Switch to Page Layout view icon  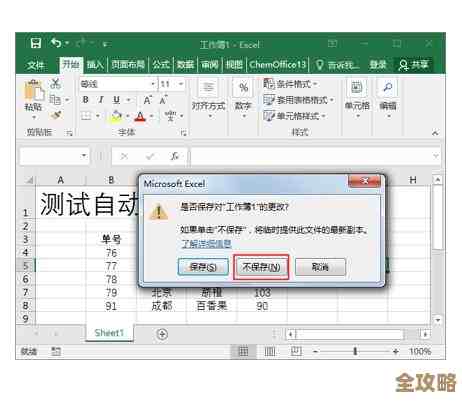[x=270, y=351]
